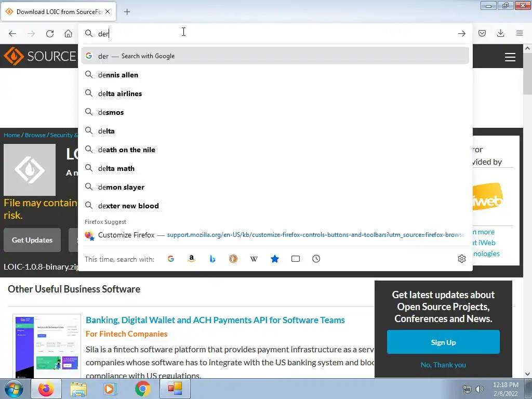Go back using the browser back arrow
532x399 pixels.
pos(12,34)
